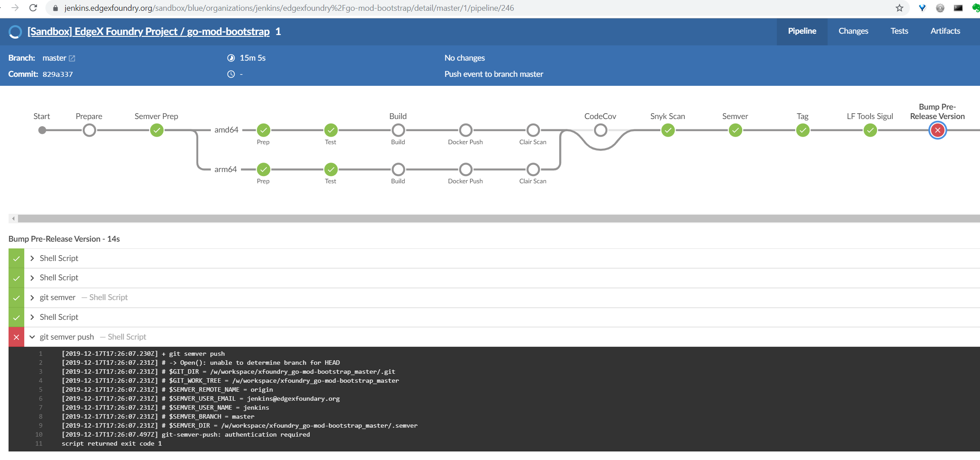
Task: Click the arm64 Clair Scan node
Action: (x=533, y=169)
